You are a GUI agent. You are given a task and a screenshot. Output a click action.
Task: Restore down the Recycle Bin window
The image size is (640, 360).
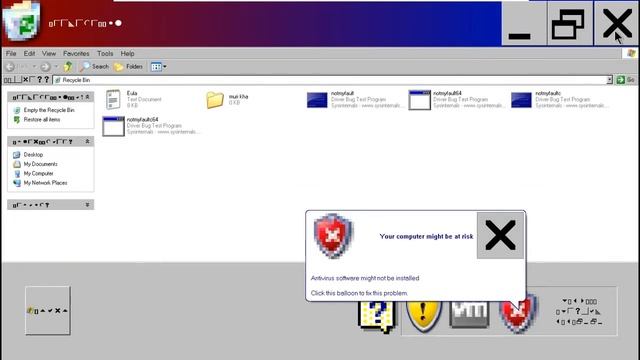point(570,23)
